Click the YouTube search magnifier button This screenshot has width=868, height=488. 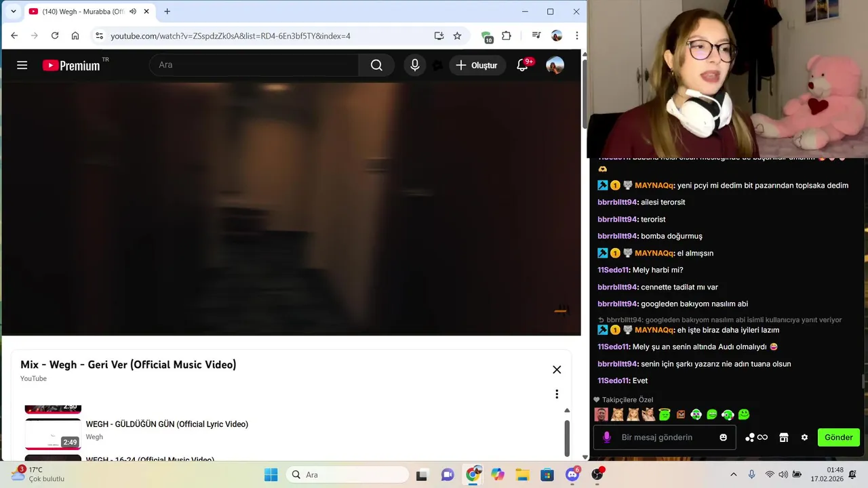(376, 65)
